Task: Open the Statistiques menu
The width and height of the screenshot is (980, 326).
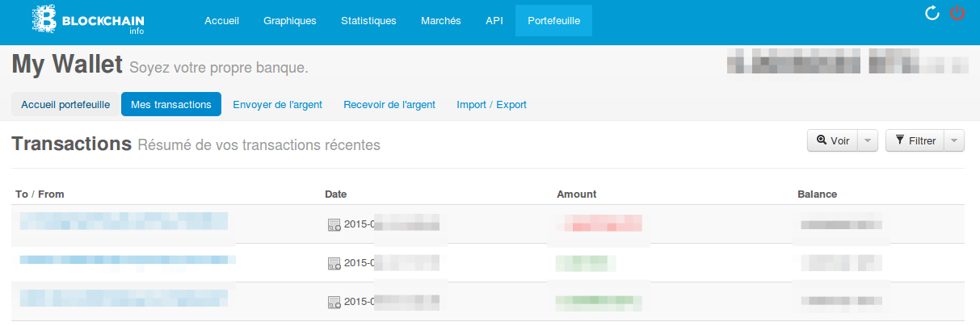Action: (x=368, y=21)
